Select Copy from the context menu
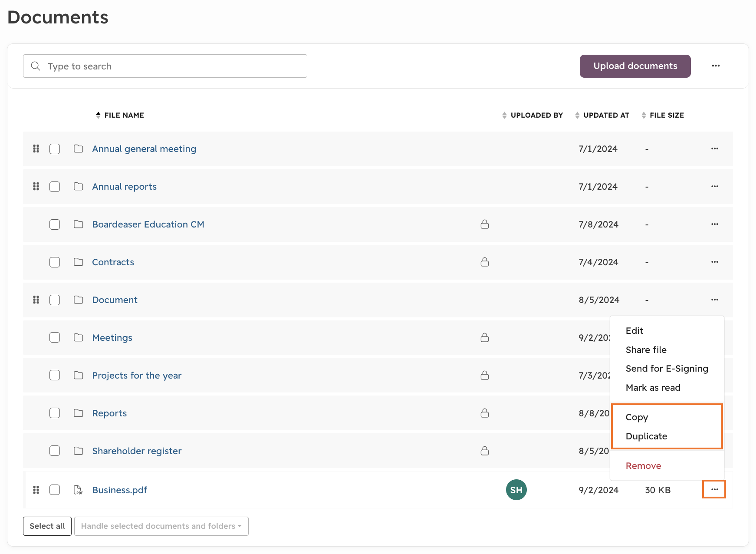The image size is (756, 554). coord(637,417)
